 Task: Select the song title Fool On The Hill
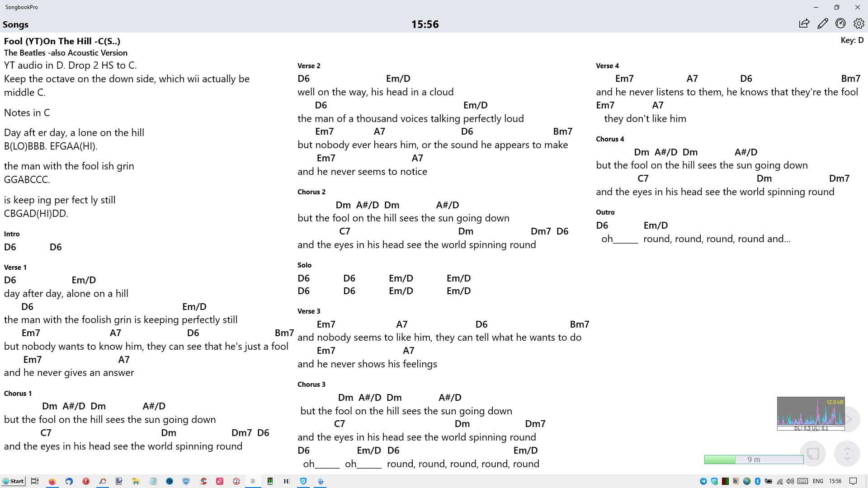tap(62, 41)
